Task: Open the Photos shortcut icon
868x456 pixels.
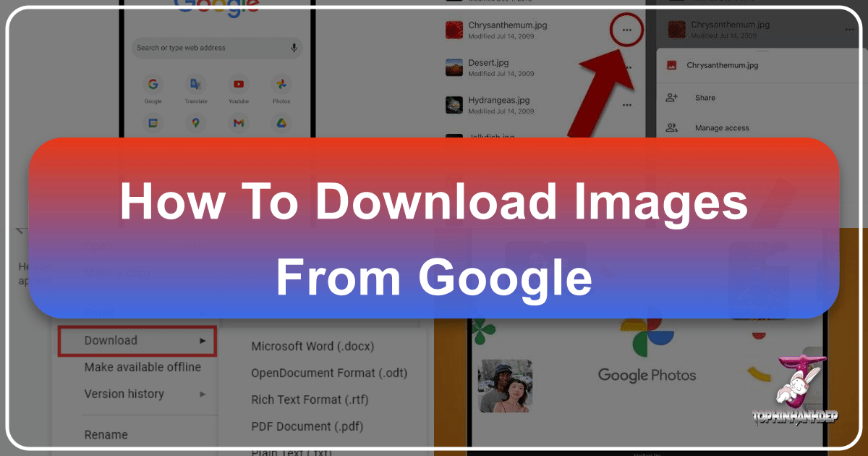Action: (x=281, y=85)
